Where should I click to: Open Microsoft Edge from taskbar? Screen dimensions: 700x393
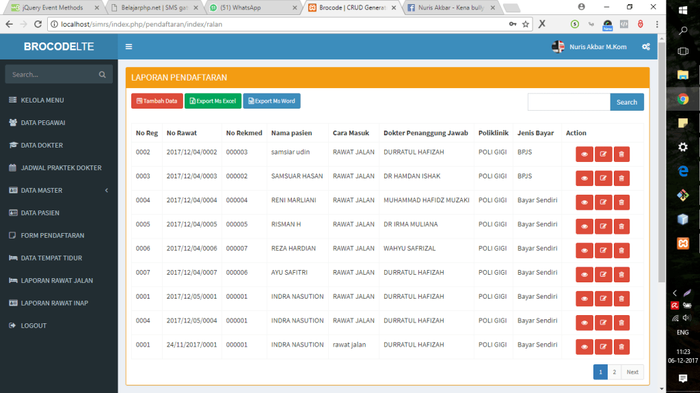(683, 171)
